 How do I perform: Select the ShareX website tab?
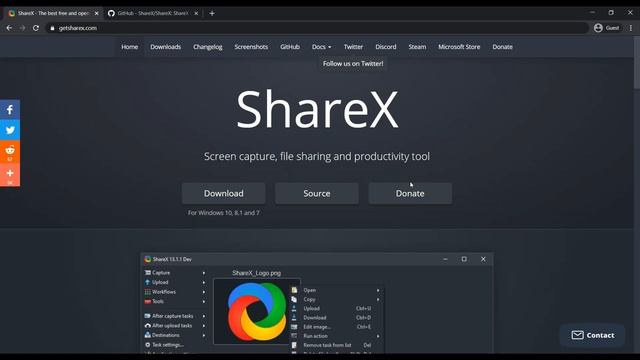53,13
